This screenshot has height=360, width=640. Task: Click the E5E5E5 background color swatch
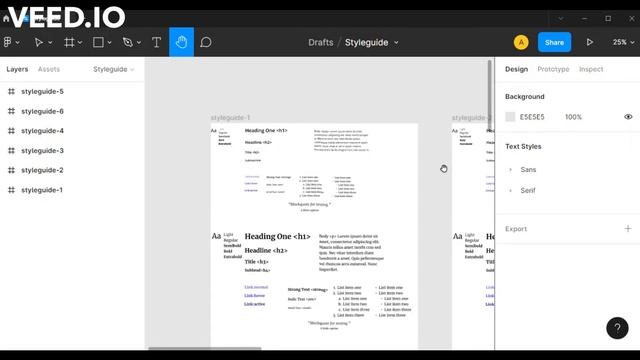pyautogui.click(x=510, y=117)
